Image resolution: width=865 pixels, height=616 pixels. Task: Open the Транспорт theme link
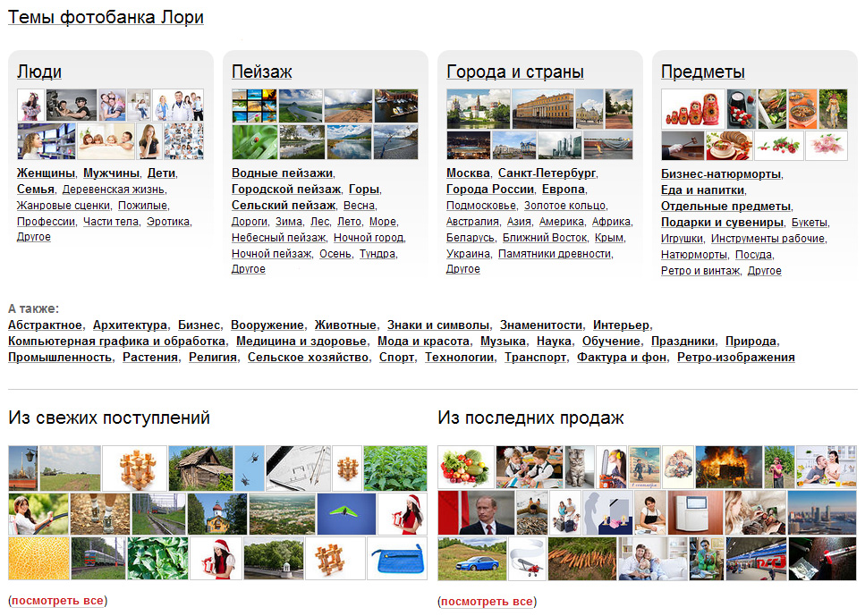[535, 357]
